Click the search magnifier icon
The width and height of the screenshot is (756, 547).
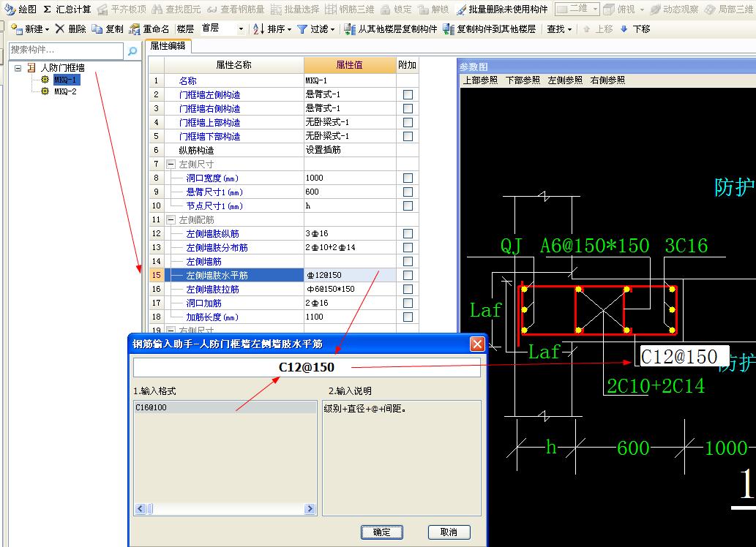tap(132, 50)
